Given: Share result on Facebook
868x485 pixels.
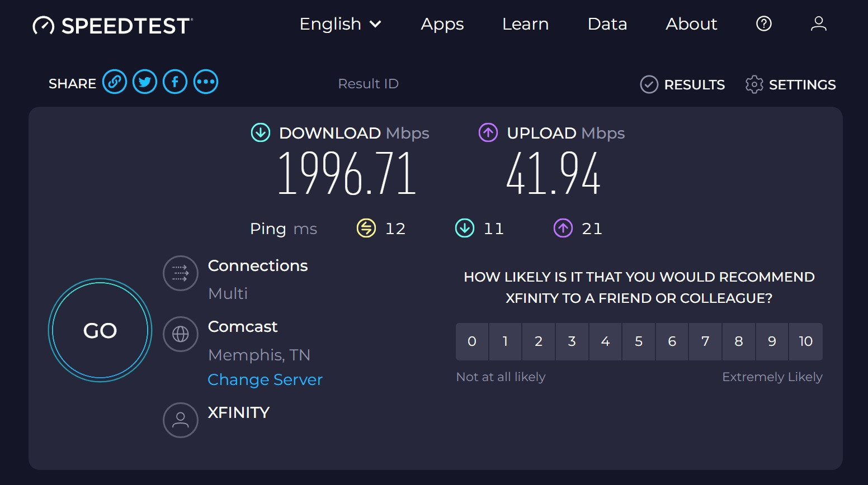Looking at the screenshot, I should coord(175,82).
